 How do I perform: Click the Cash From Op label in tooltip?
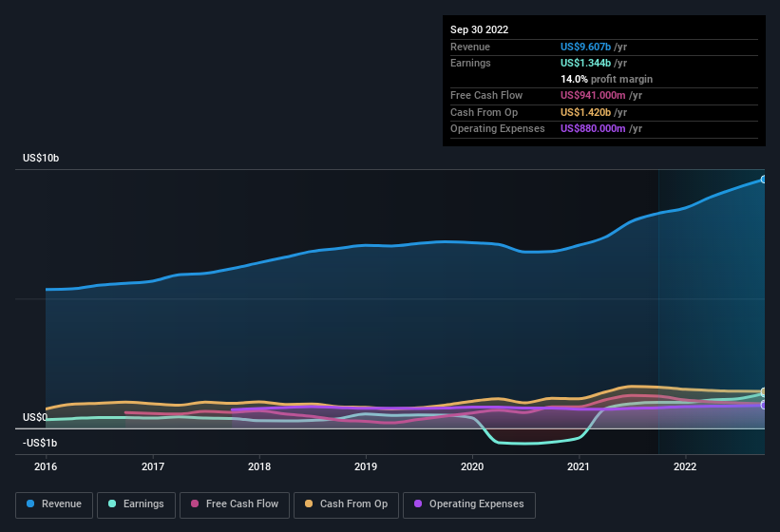pyautogui.click(x=484, y=112)
